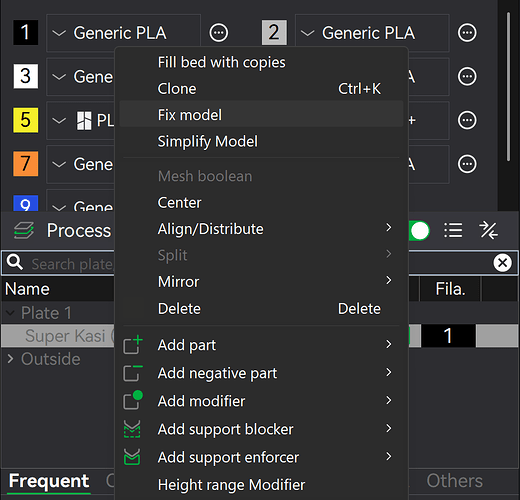Select the Super Kasi object row
The height and width of the screenshot is (500, 520).
pos(58,336)
